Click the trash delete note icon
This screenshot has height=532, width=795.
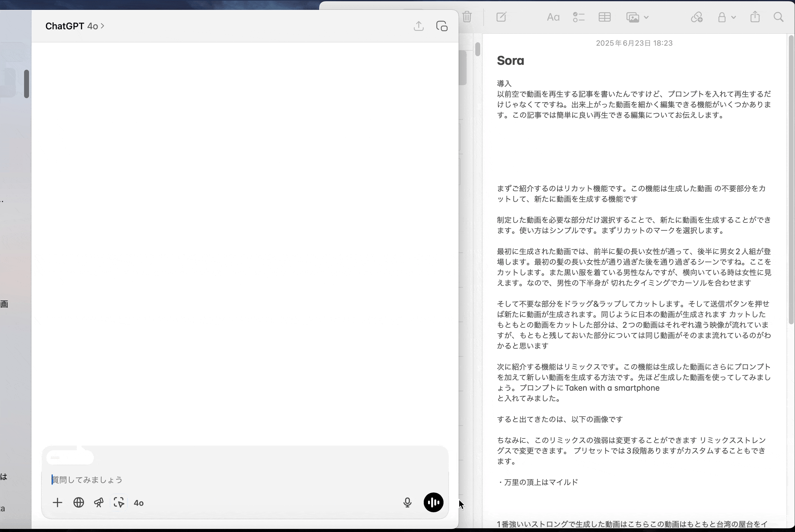[467, 17]
